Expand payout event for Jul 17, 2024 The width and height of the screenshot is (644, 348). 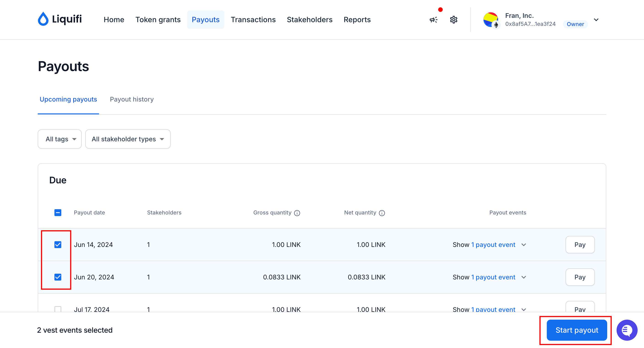[x=489, y=309]
